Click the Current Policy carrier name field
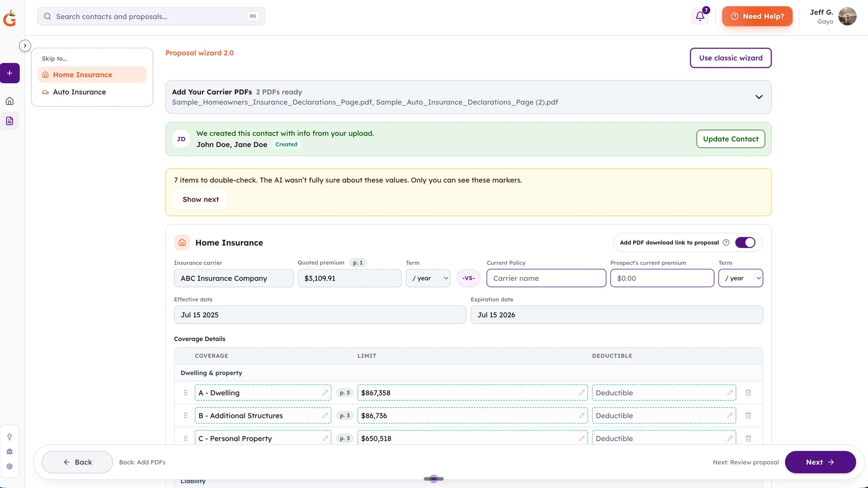868x488 pixels. click(546, 278)
